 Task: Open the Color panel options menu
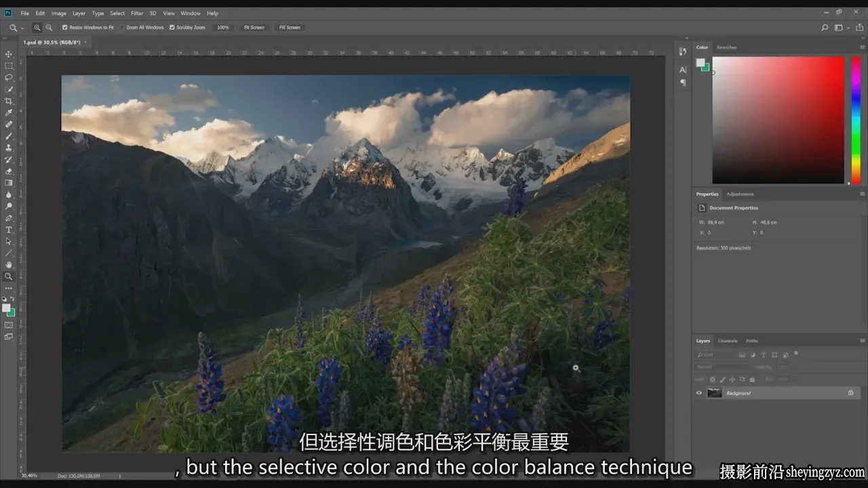[862, 47]
